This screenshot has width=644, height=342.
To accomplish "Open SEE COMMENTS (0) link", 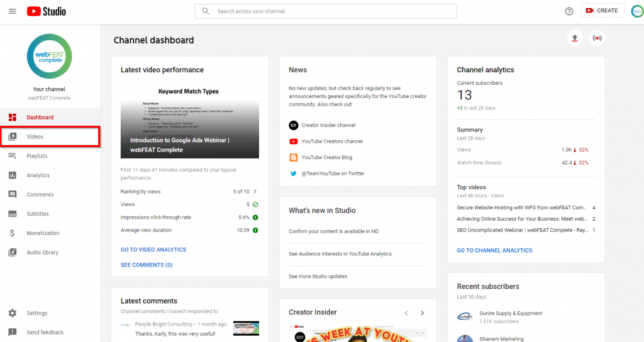I will pyautogui.click(x=147, y=265).
